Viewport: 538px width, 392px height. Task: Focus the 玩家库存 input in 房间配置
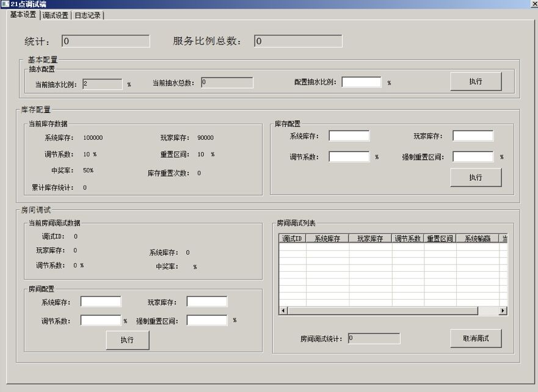pos(206,302)
